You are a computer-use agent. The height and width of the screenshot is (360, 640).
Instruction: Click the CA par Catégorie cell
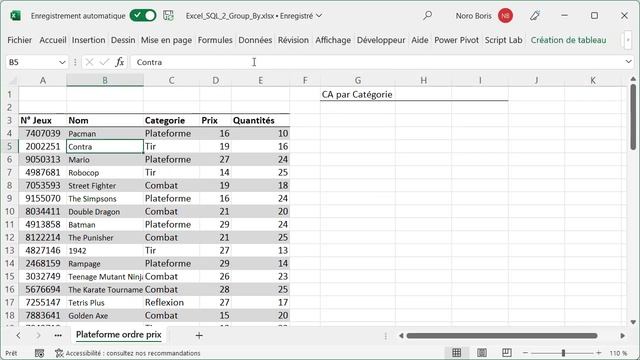pyautogui.click(x=357, y=94)
